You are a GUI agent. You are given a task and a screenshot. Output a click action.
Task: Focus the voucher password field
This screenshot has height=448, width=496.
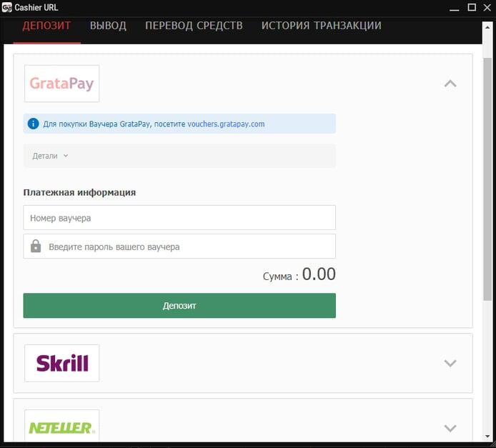[x=179, y=247]
